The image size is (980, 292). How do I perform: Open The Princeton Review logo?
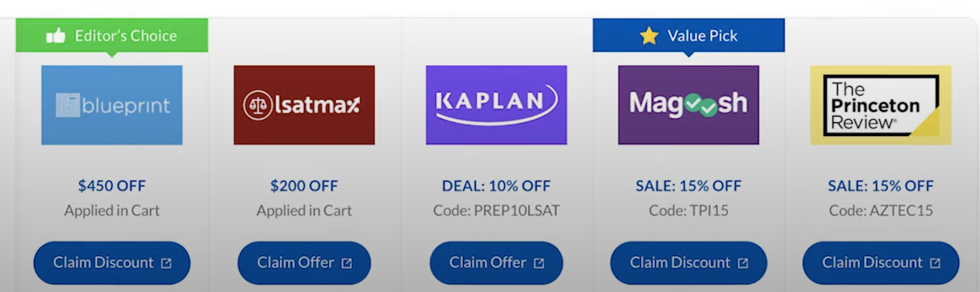pos(880,105)
